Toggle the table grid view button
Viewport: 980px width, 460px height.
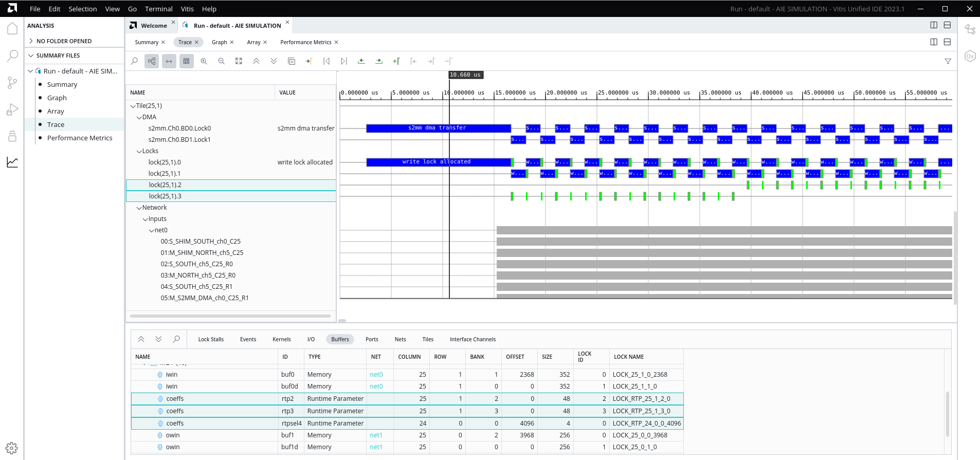[x=186, y=61]
